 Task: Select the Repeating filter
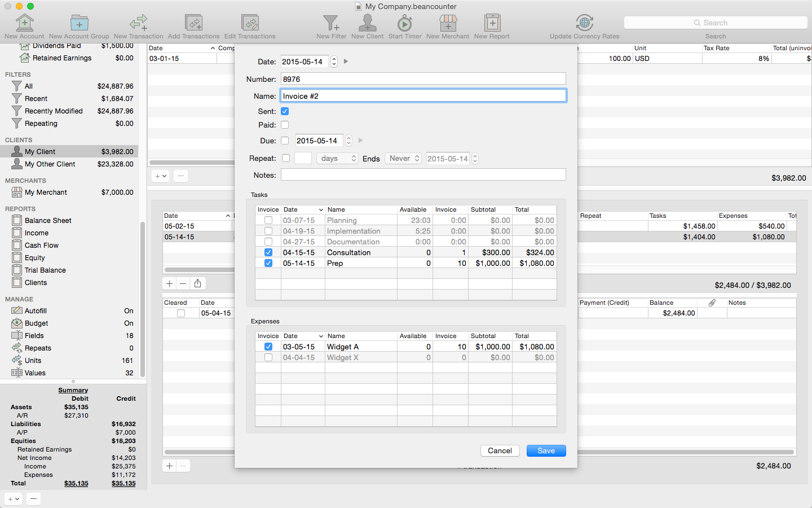tap(69, 124)
